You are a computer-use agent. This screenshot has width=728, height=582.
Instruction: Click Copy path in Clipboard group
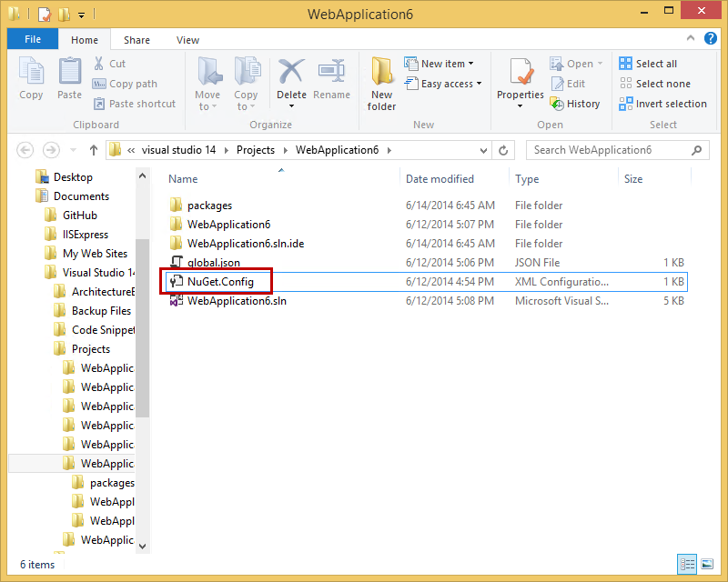click(125, 84)
